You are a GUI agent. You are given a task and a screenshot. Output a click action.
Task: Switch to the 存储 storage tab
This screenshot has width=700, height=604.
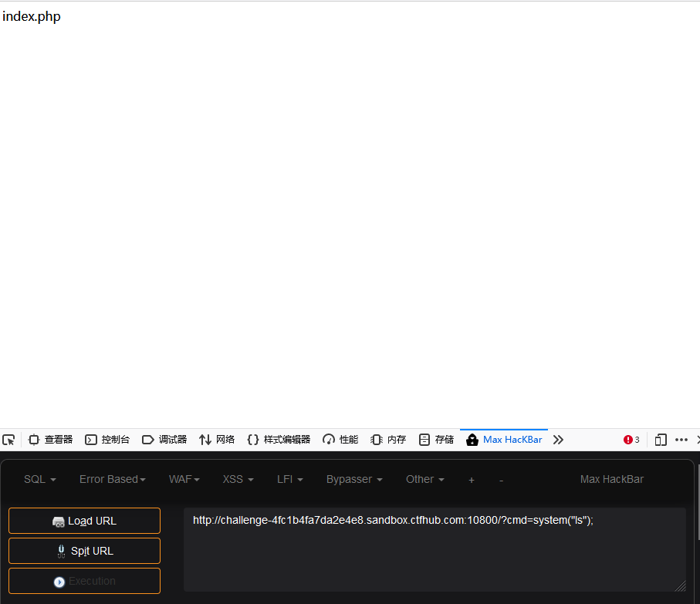point(436,440)
